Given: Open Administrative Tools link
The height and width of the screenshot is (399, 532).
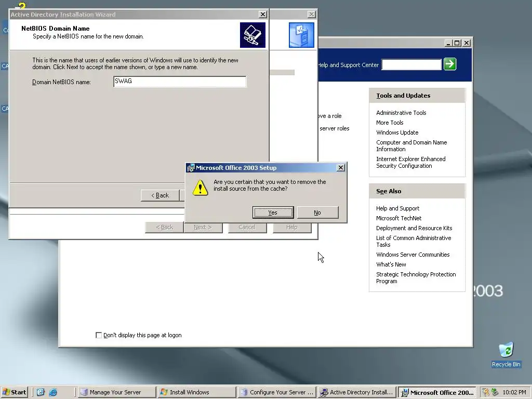Looking at the screenshot, I should coord(401,113).
